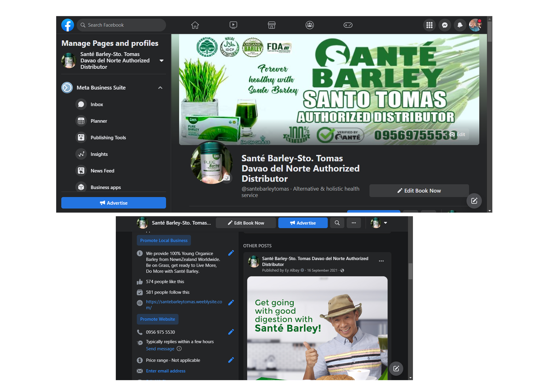The image size is (555, 392).
Task: Open the Gaming icon
Action: click(348, 25)
